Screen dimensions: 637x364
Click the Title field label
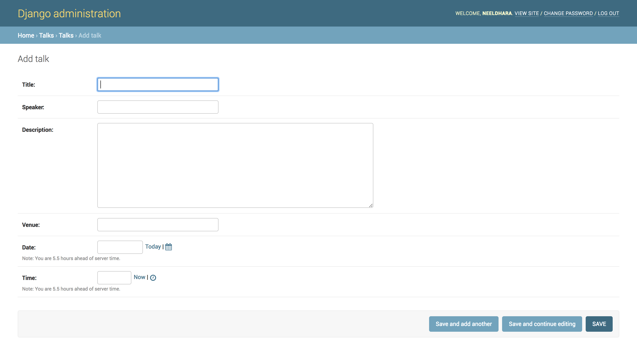[29, 84]
